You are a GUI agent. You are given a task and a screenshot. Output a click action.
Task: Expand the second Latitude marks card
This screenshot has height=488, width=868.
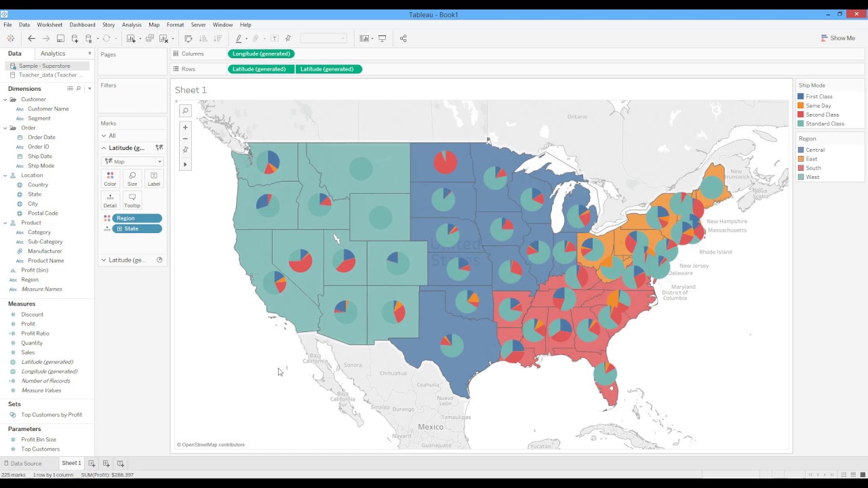click(x=104, y=260)
